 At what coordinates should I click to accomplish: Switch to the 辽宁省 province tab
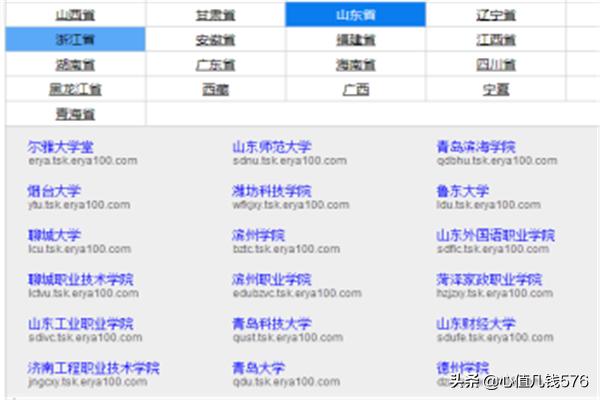coord(496,15)
